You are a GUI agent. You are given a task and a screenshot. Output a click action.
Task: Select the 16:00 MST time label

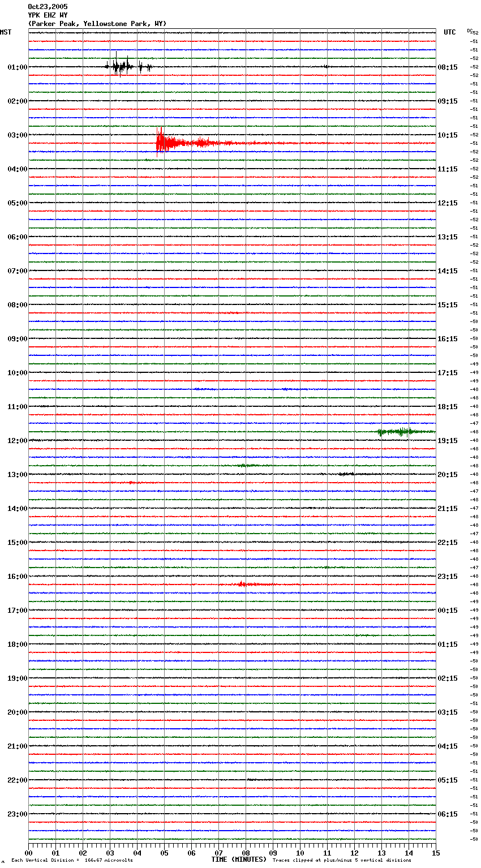click(x=18, y=577)
